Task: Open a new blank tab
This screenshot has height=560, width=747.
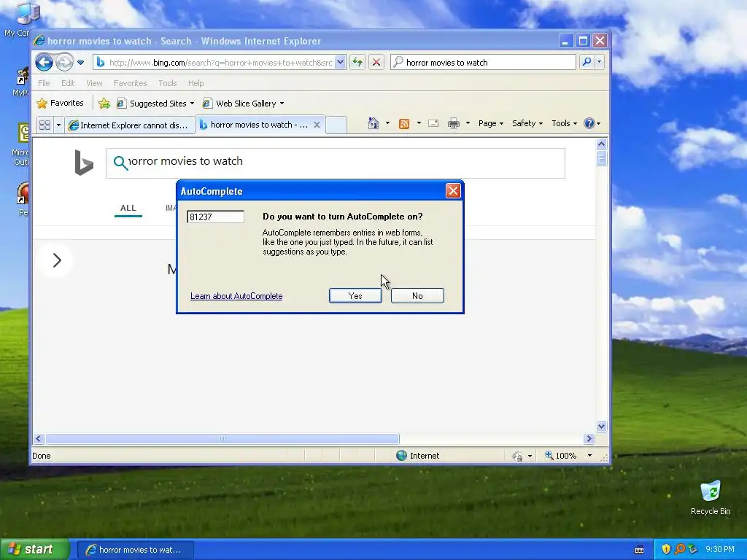Action: [x=336, y=125]
